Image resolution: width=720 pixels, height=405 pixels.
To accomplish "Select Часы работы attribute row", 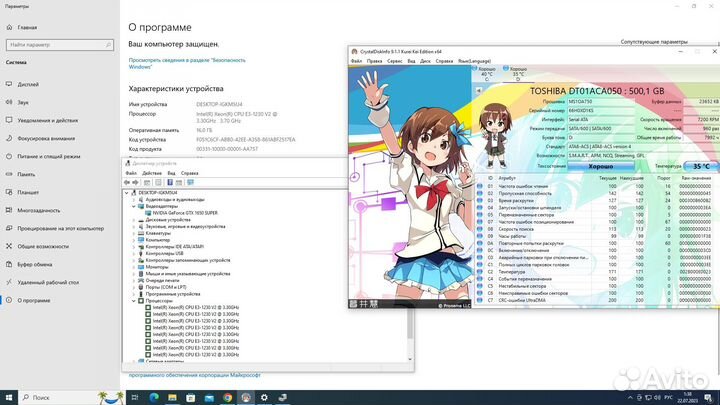I will (596, 236).
